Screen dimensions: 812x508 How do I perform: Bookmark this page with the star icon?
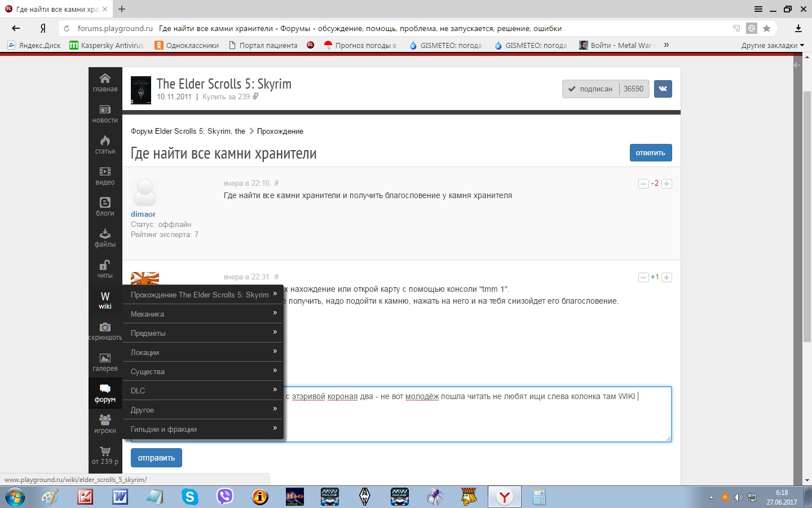tap(766, 28)
